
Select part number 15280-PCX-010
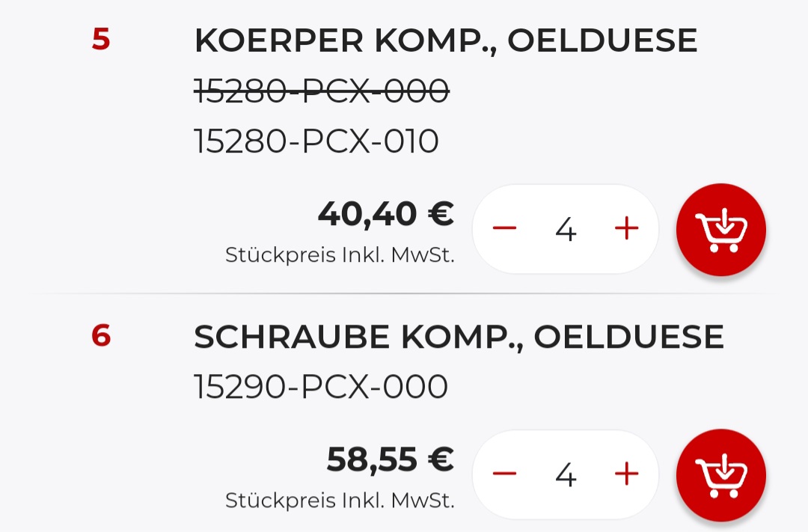click(316, 141)
